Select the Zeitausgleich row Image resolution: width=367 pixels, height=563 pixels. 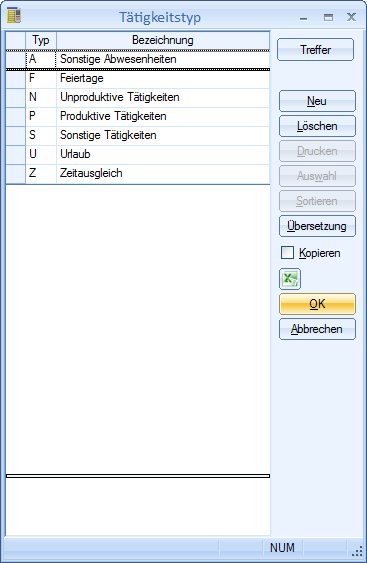click(x=138, y=173)
